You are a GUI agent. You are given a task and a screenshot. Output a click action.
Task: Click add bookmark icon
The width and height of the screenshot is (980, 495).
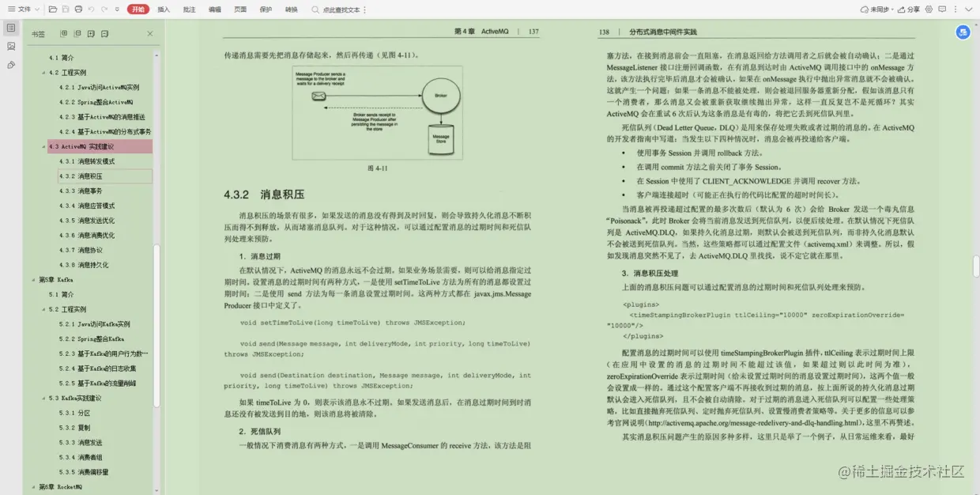click(x=91, y=34)
